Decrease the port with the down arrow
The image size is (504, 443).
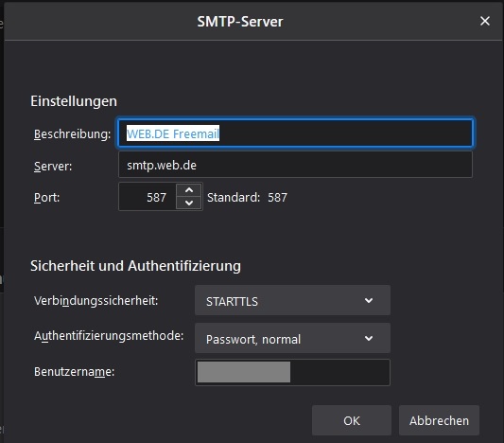click(189, 203)
